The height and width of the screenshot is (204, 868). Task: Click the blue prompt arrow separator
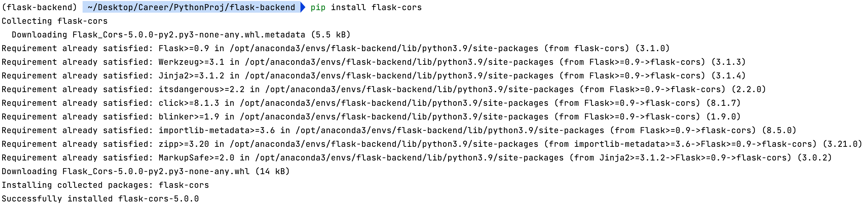point(303,7)
